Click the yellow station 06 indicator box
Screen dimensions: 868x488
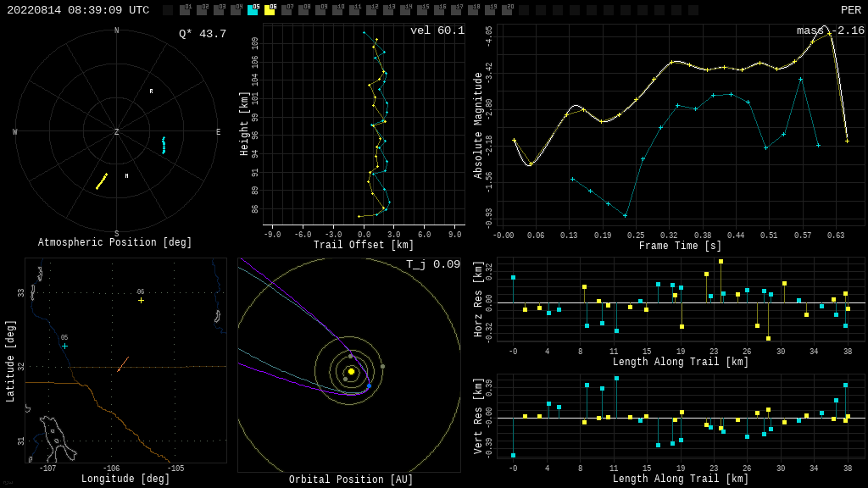(270, 10)
